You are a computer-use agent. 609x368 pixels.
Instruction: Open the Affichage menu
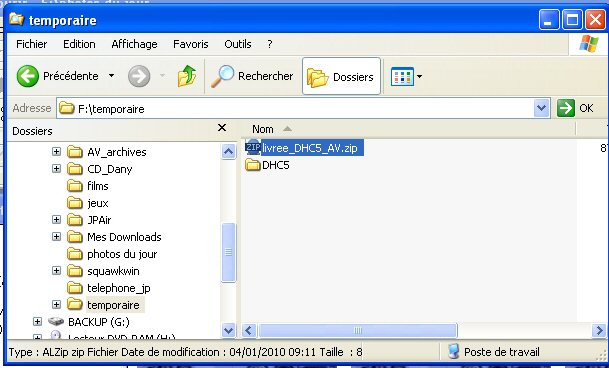point(134,44)
